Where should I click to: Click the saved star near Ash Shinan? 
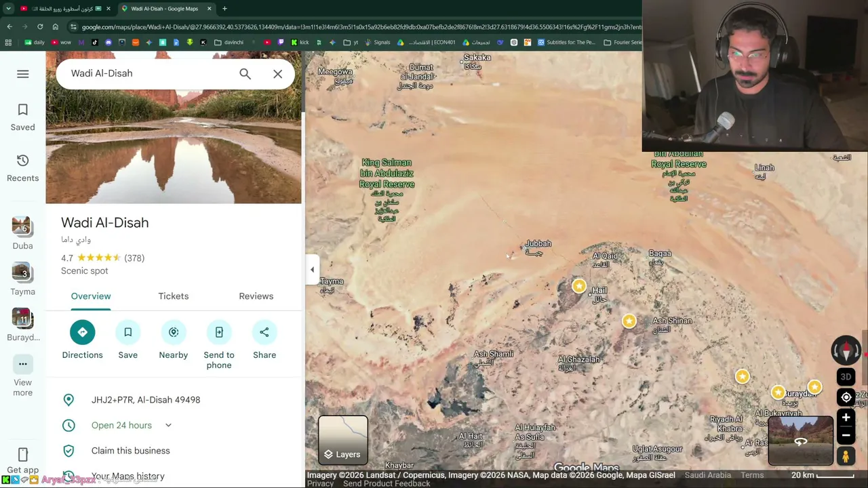point(629,321)
